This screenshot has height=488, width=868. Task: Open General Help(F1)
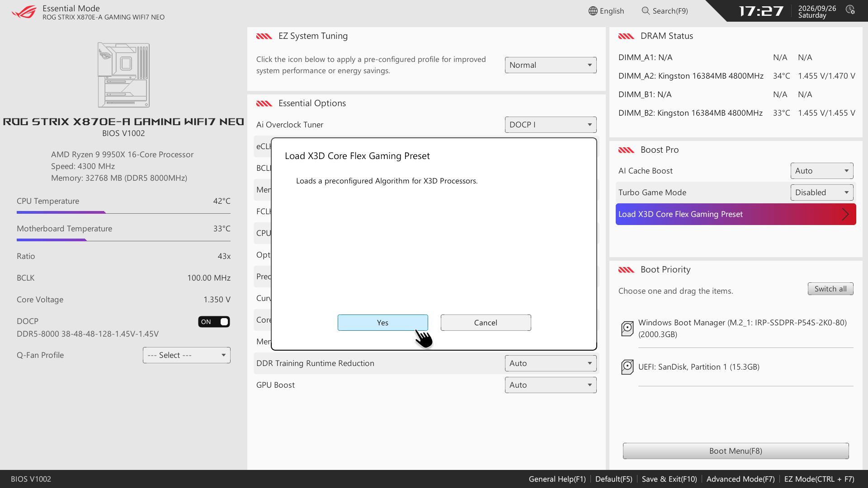(x=557, y=479)
